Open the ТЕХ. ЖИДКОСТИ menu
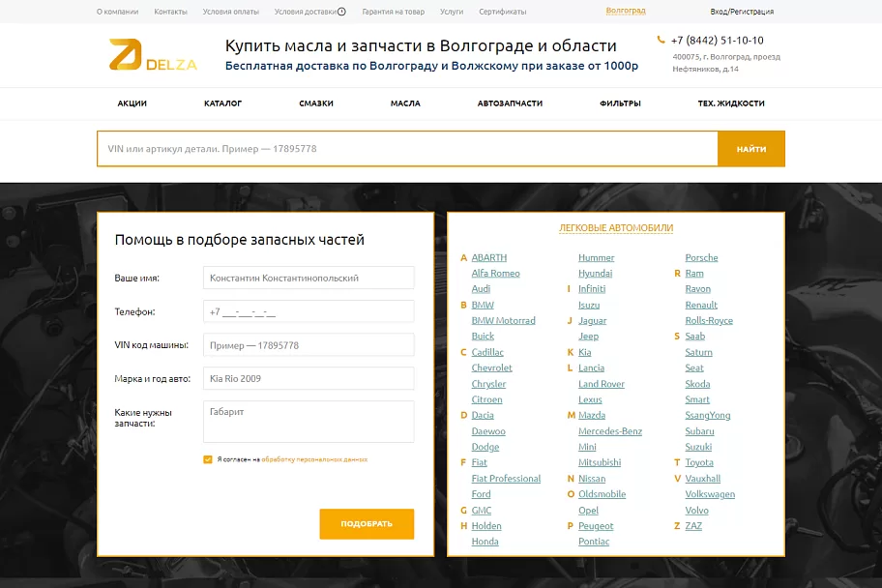The image size is (882, 588). coord(731,103)
